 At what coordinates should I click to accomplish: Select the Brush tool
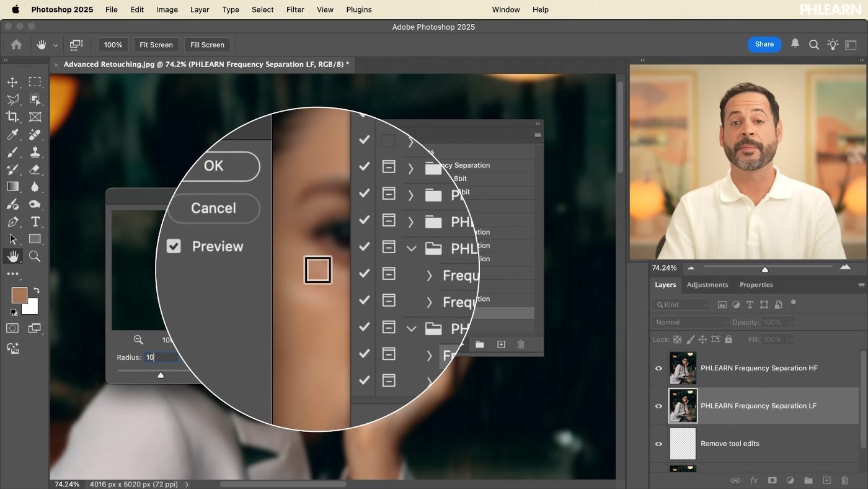(12, 151)
